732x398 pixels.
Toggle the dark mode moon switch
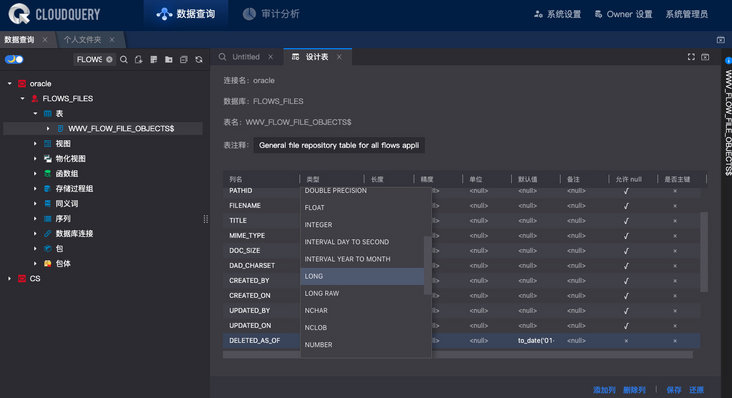coord(14,59)
